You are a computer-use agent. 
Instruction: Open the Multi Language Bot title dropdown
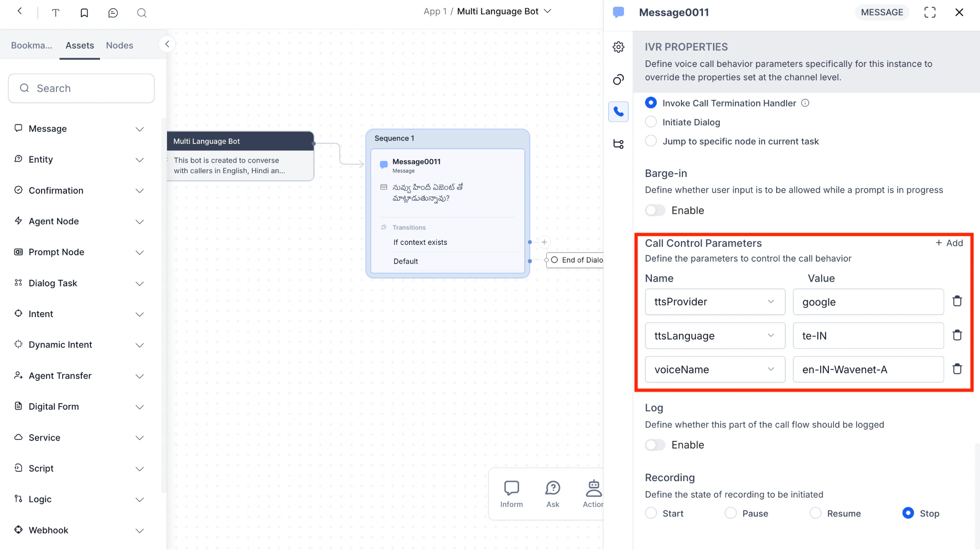548,11
